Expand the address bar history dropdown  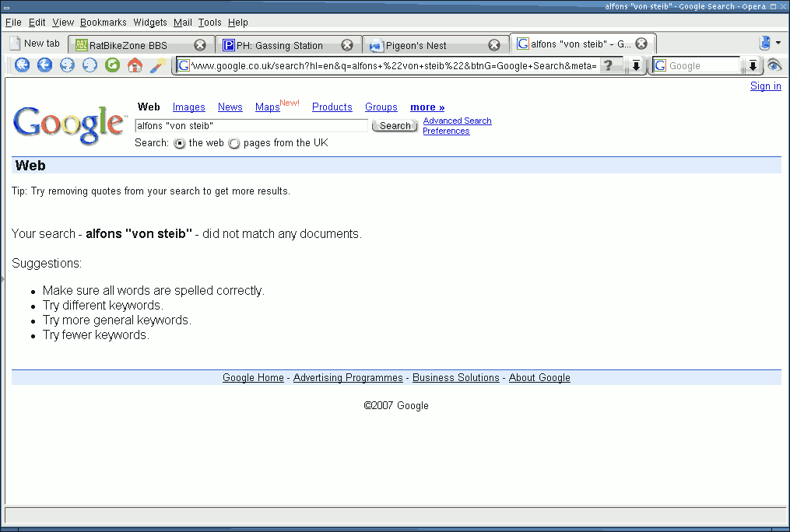coord(636,66)
